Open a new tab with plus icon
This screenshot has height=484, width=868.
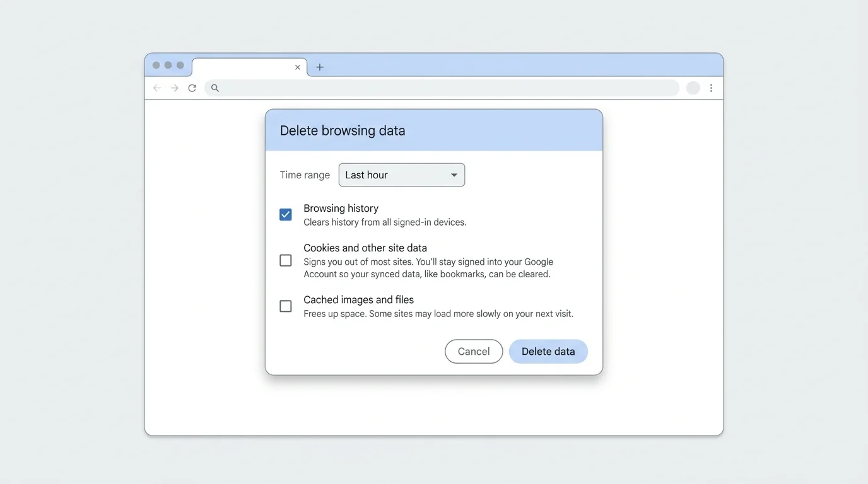coord(320,67)
